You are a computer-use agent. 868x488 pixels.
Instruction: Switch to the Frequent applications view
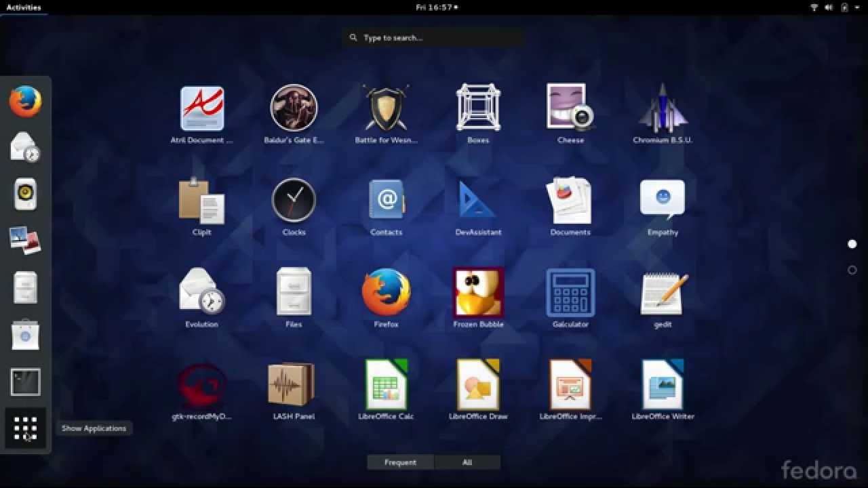point(400,462)
